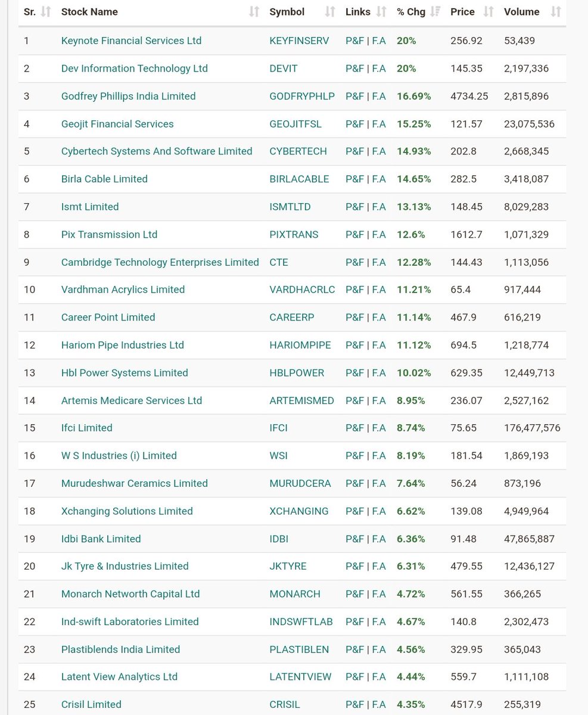Viewport: 588px width, 715px height.
Task: Click the DEVIT symbol link
Action: 284,69
